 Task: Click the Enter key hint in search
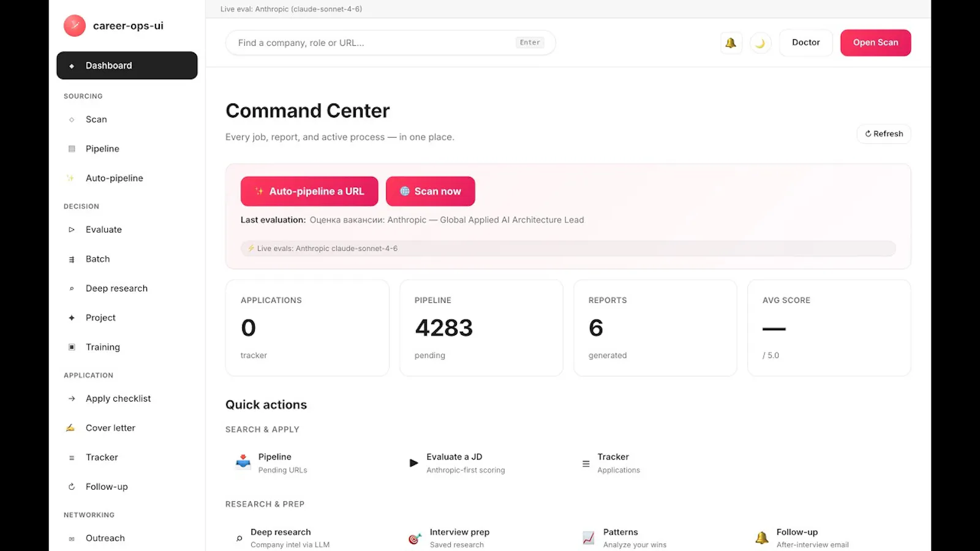point(530,43)
